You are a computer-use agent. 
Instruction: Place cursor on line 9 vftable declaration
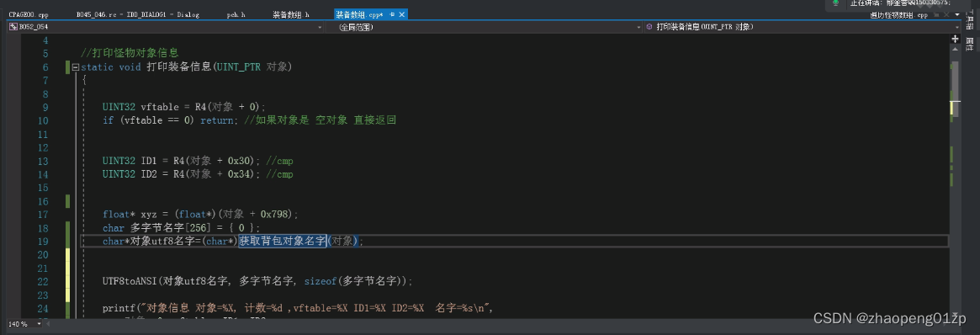(x=184, y=107)
